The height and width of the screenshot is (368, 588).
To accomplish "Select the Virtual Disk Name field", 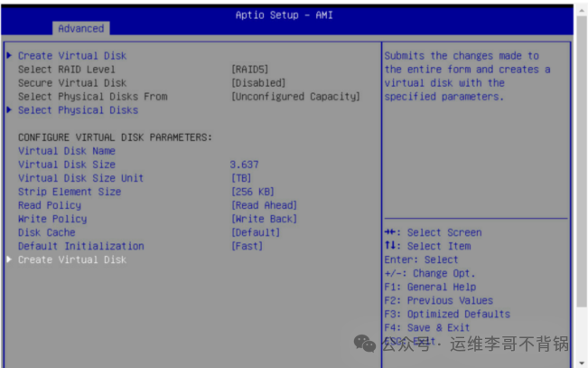I will click(x=67, y=151).
